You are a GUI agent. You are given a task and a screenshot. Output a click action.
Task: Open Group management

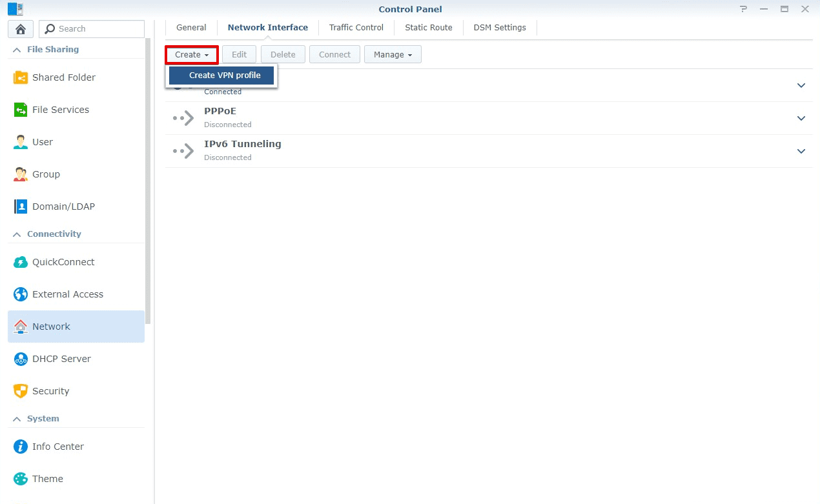[46, 174]
